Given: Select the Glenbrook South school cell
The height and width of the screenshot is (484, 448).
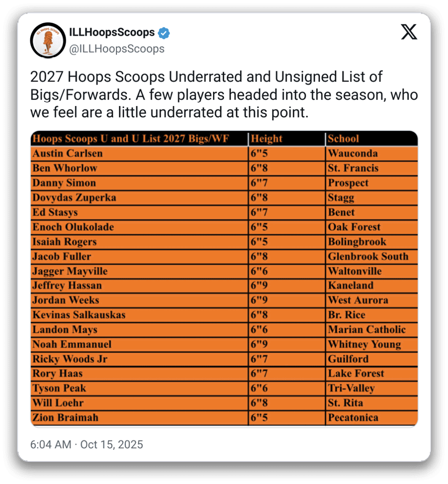Looking at the screenshot, I should click(368, 257).
